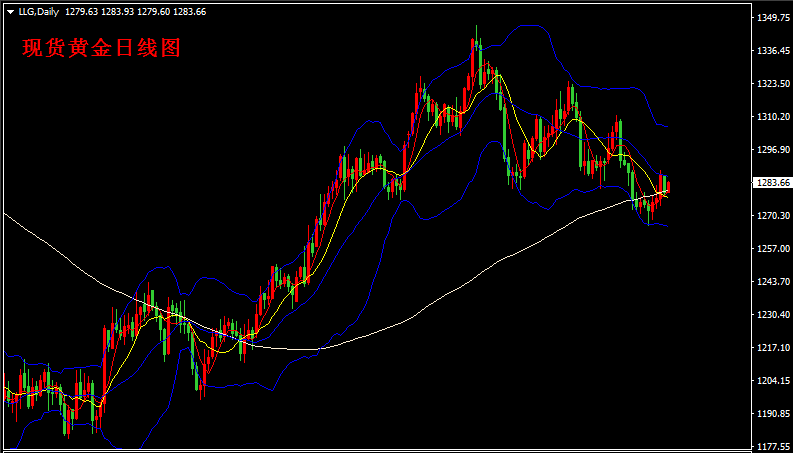Select the 1177.55 price axis label
This screenshot has height=453, width=793.
[x=773, y=447]
